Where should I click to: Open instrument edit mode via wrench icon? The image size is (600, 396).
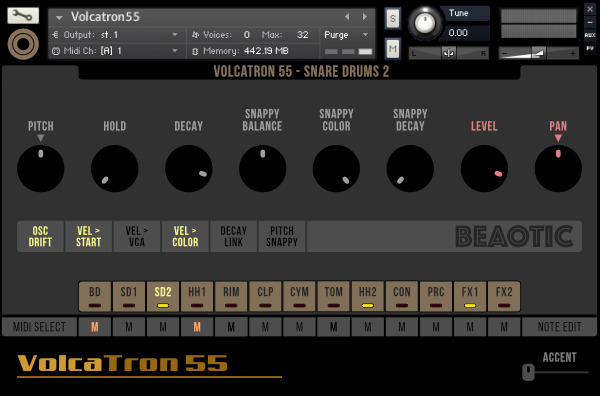23,16
